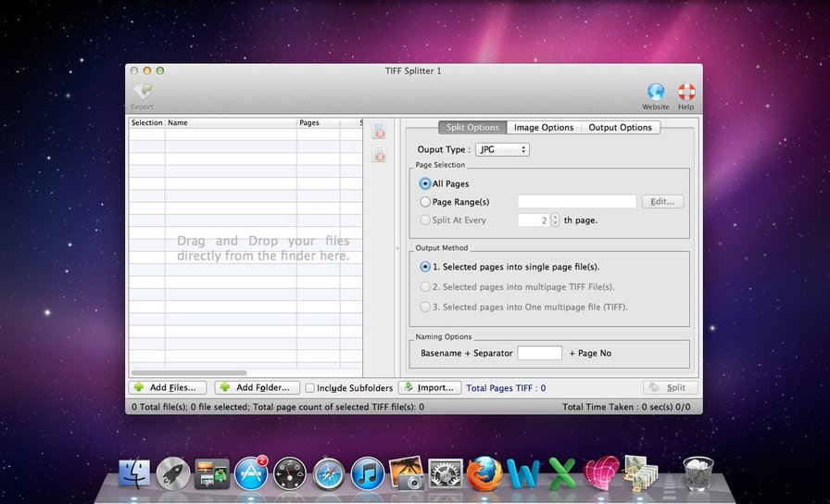Open iTunes from the dock
Screen dimensions: 830x504
368,473
